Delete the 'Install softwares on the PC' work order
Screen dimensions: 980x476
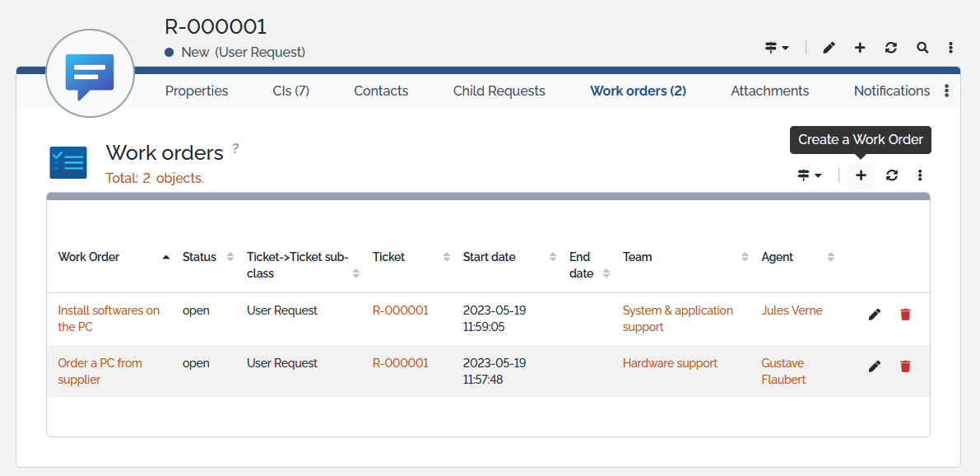[905, 315]
